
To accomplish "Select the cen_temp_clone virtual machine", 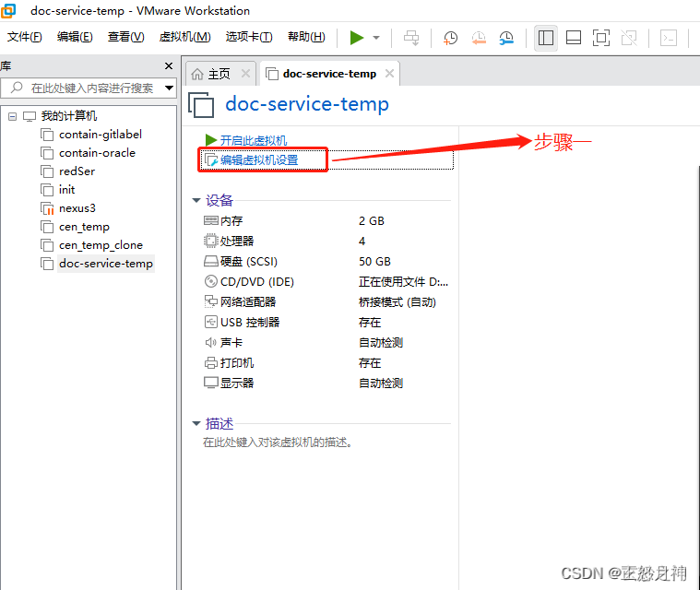I will click(x=101, y=245).
